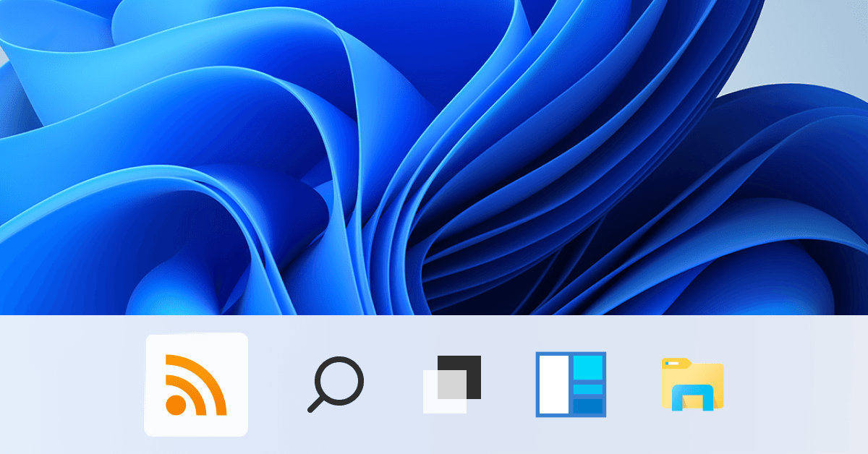Click taskbar gap between Search and Task View
The image size is (868, 454).
pos(394,385)
